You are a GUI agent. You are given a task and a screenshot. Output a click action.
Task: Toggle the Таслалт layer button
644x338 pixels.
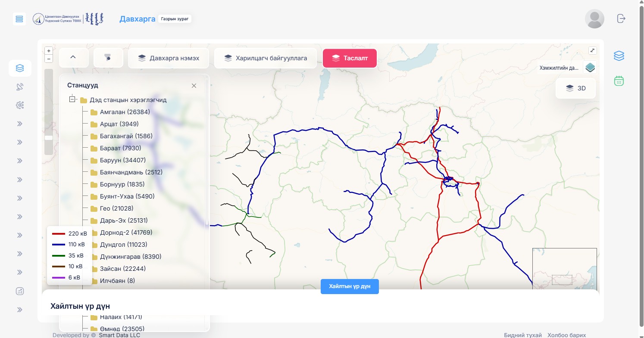pyautogui.click(x=350, y=58)
